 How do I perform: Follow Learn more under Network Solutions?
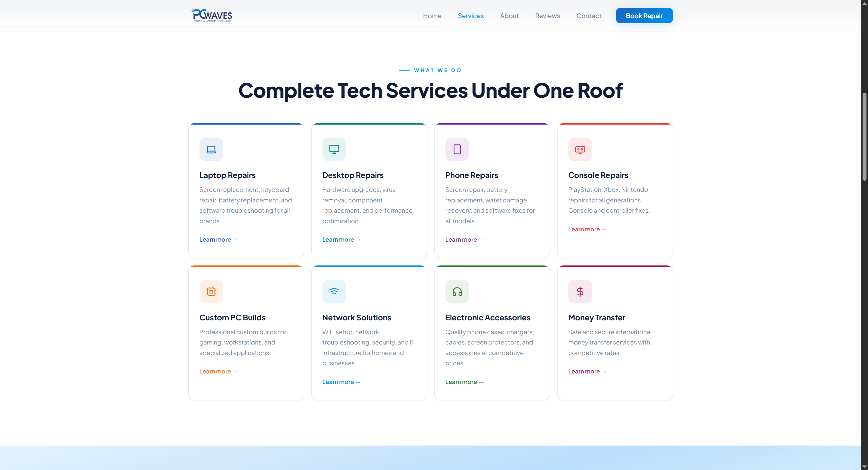[341, 382]
